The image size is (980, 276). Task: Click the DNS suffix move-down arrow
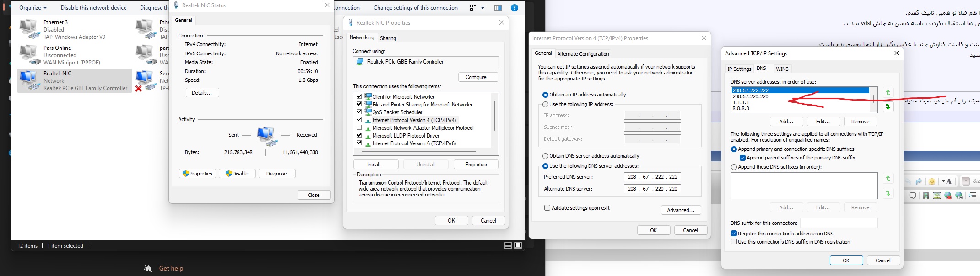[888, 193]
